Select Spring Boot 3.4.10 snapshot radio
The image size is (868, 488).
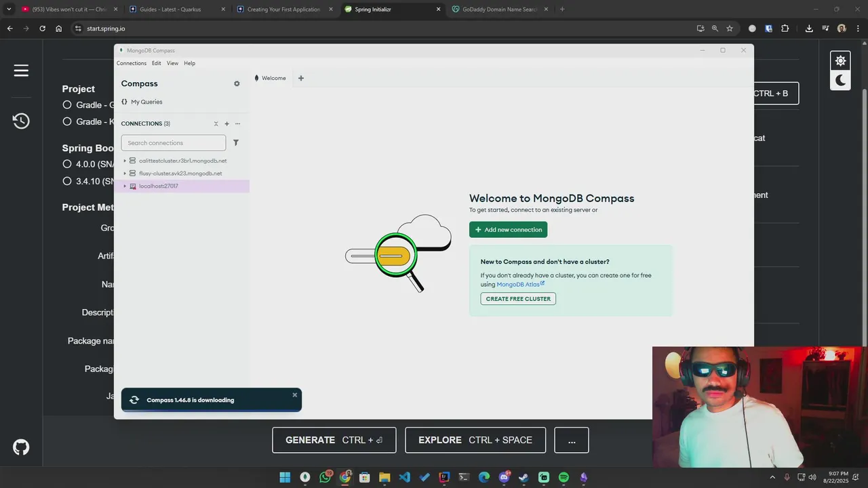(x=67, y=181)
